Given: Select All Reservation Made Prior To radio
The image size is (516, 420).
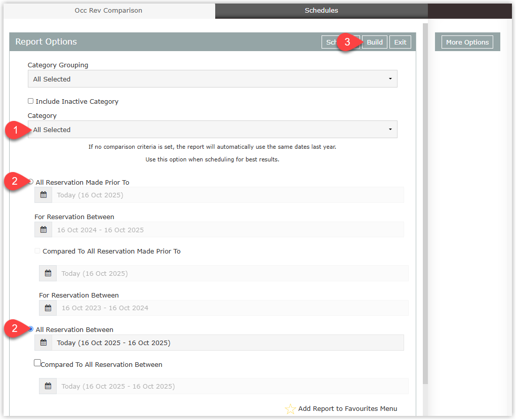Looking at the screenshot, I should click(31, 182).
